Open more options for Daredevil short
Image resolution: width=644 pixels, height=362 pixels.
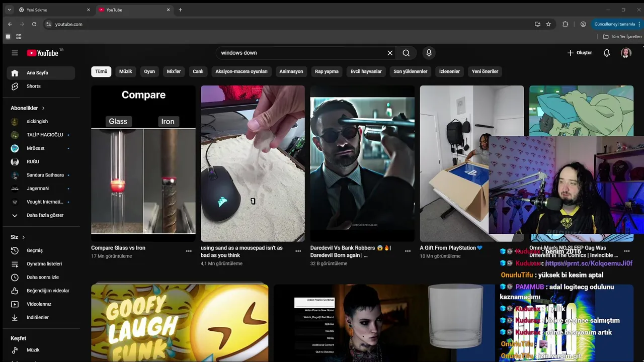pyautogui.click(x=408, y=251)
